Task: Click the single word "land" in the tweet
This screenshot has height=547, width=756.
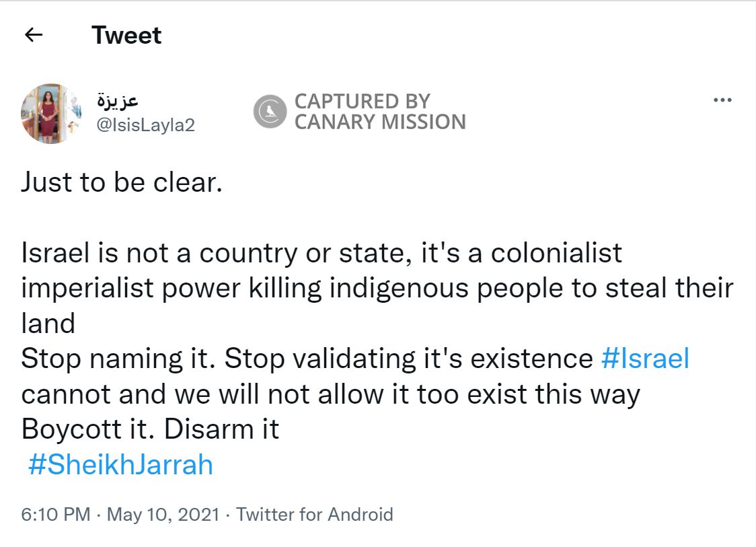Action: point(48,324)
